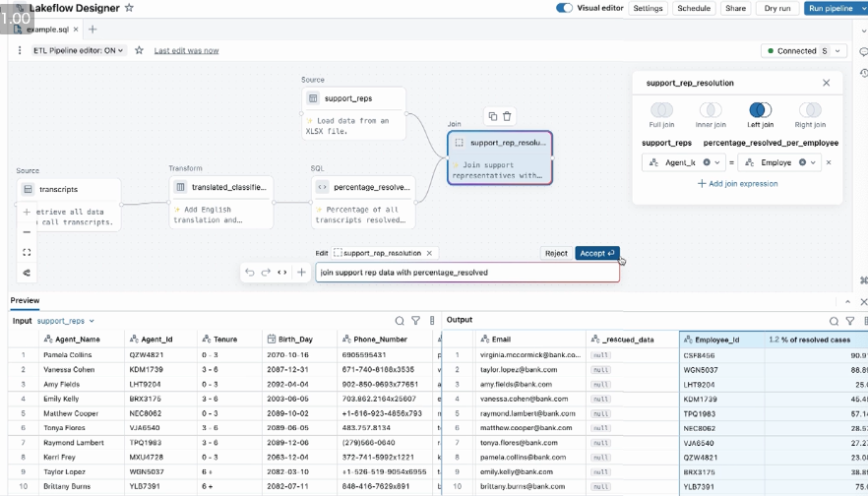Select the percentage_resolved SQL node
This screenshot has height=496, width=868.
(x=364, y=203)
